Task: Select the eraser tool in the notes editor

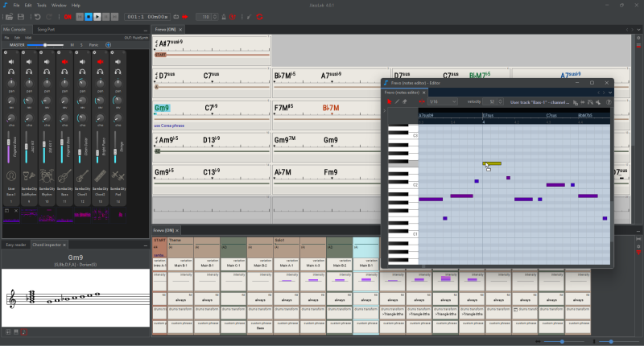Action: 405,102
